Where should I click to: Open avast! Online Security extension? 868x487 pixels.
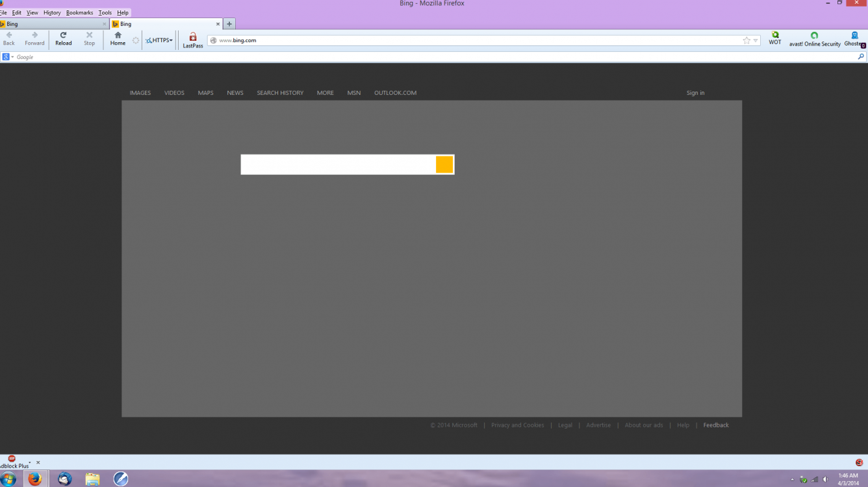tap(815, 40)
